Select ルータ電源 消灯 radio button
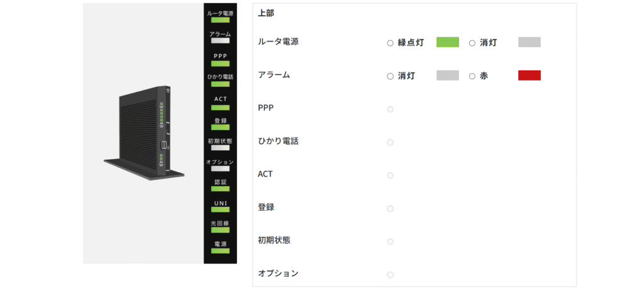 (472, 43)
